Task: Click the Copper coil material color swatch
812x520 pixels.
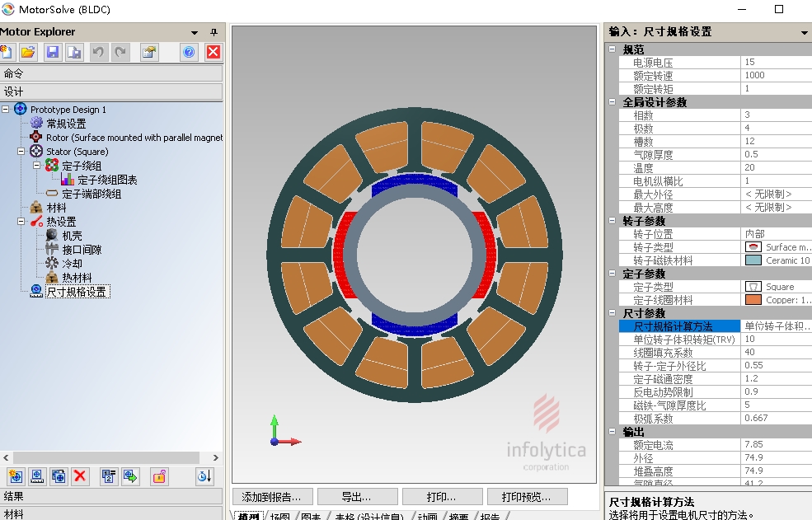Action: point(753,300)
